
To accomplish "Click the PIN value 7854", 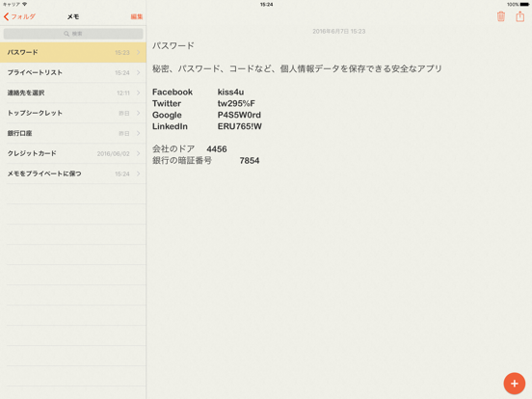I will [250, 161].
